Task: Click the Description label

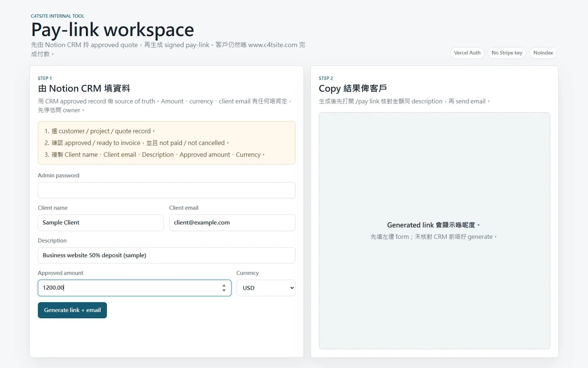Action: [52, 241]
